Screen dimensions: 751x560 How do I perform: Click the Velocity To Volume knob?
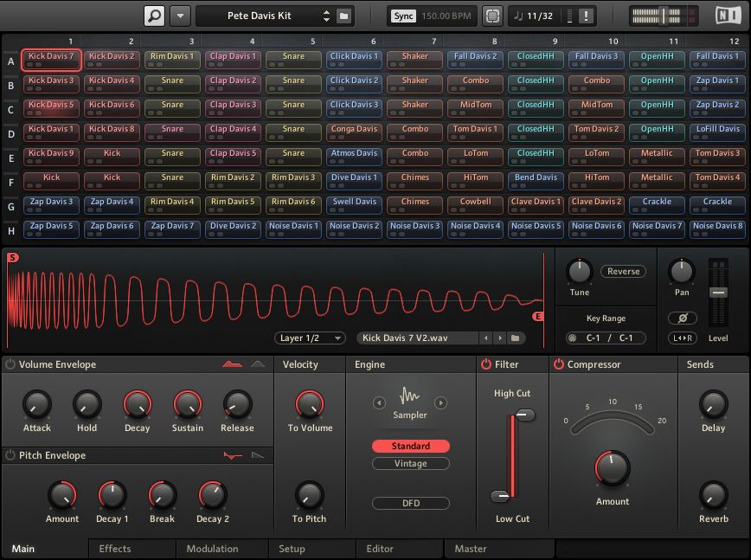(x=310, y=404)
